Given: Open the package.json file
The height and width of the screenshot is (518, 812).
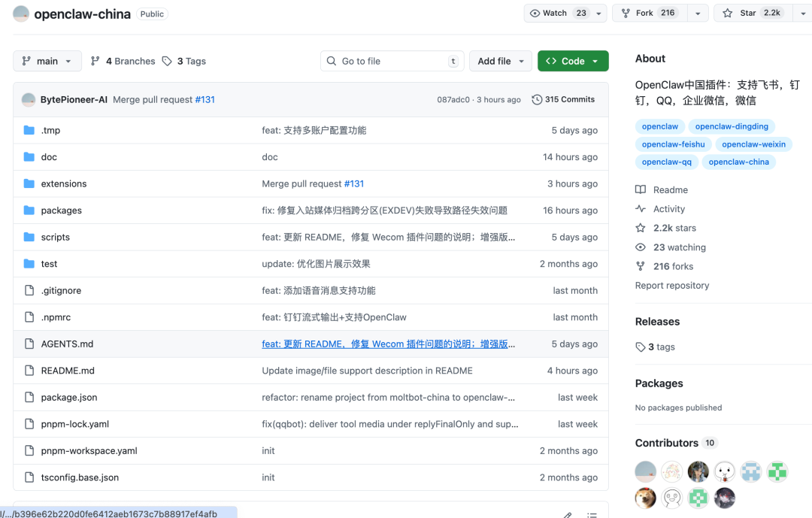Looking at the screenshot, I should (69, 397).
